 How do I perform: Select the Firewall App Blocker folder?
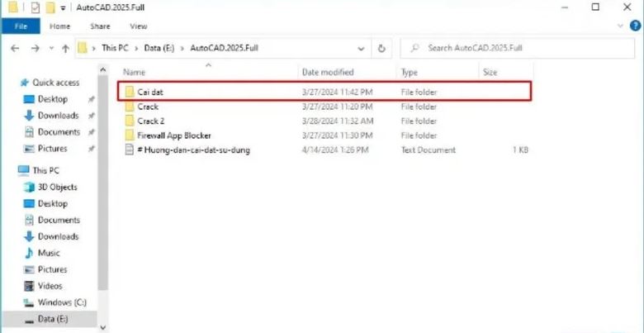tap(174, 136)
